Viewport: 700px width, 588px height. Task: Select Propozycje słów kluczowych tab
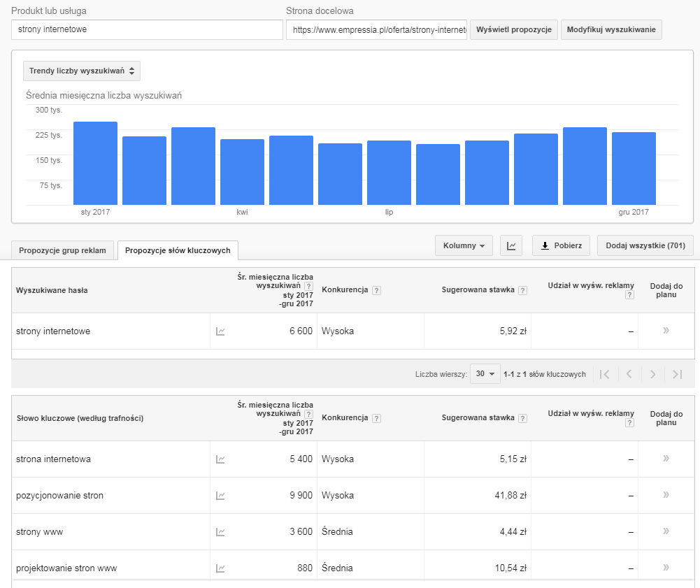click(x=178, y=250)
